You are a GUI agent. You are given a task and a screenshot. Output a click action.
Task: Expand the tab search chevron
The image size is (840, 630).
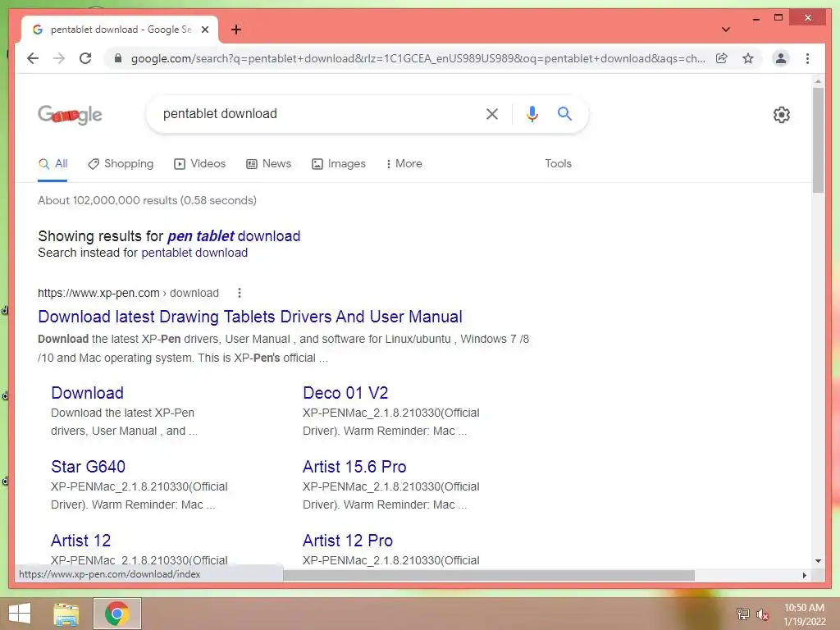click(x=726, y=30)
